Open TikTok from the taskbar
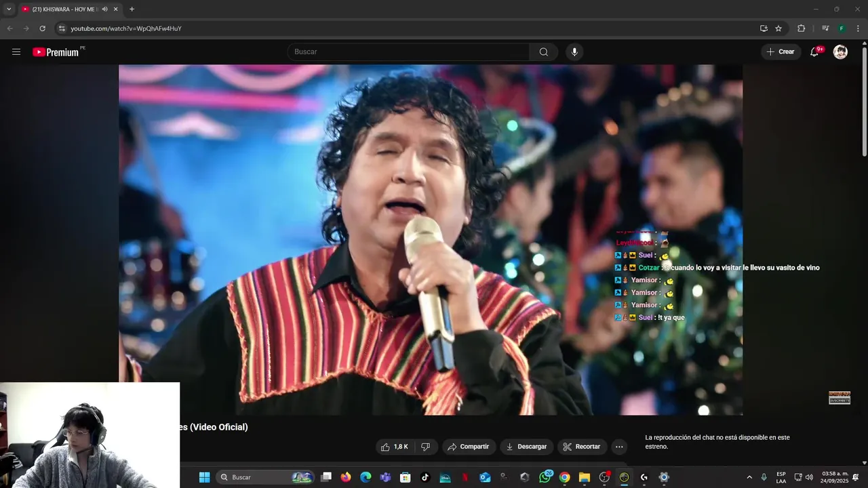868x488 pixels. coord(425,477)
